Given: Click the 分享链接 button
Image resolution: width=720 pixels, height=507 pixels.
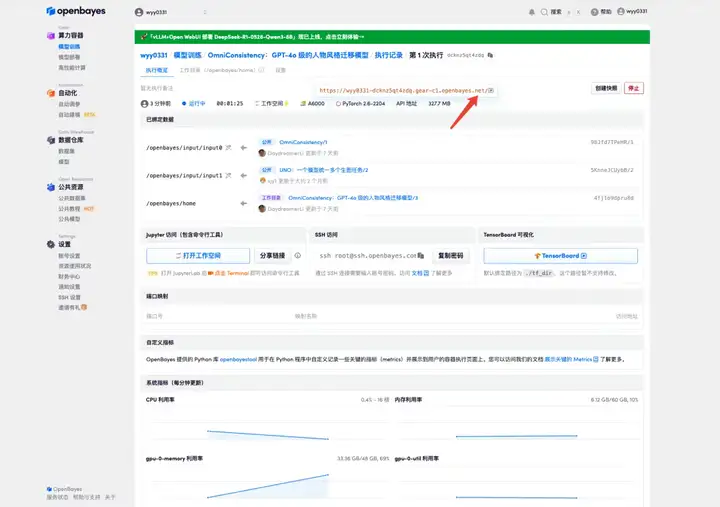Looking at the screenshot, I should pyautogui.click(x=272, y=256).
